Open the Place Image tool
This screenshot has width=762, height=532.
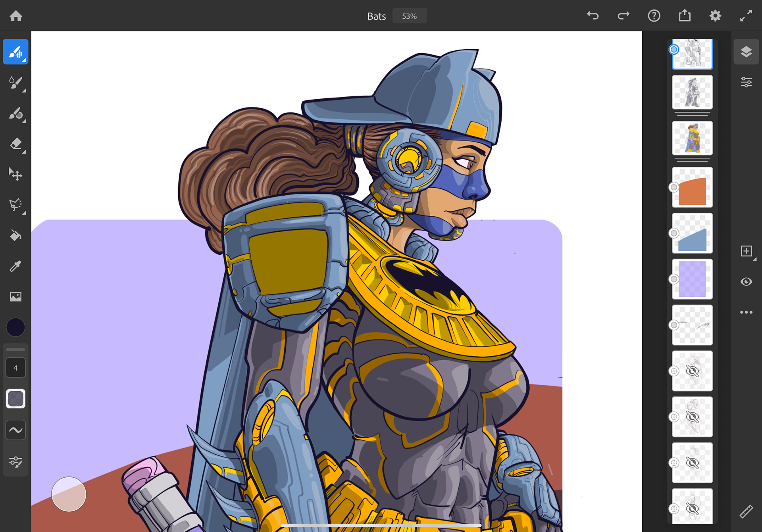[15, 296]
